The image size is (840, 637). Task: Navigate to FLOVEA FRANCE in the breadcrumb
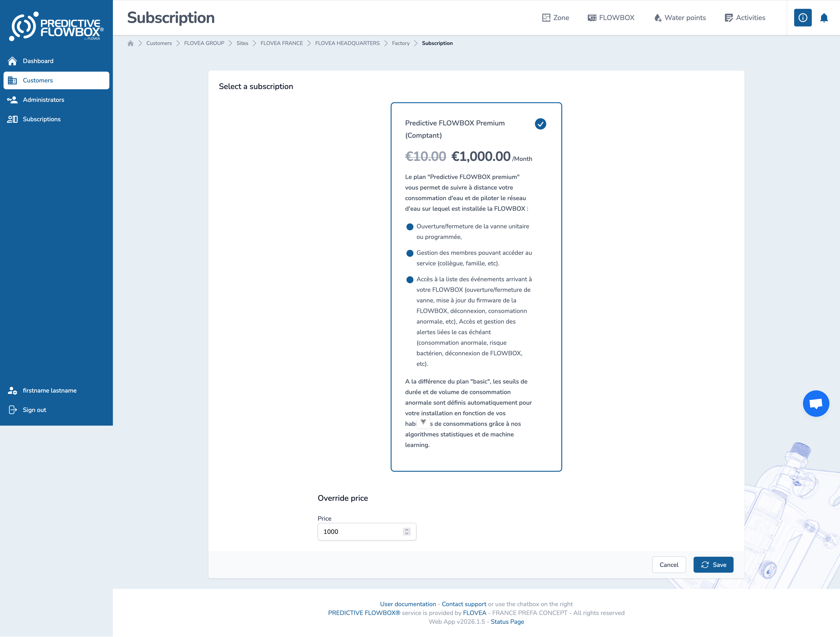[281, 43]
